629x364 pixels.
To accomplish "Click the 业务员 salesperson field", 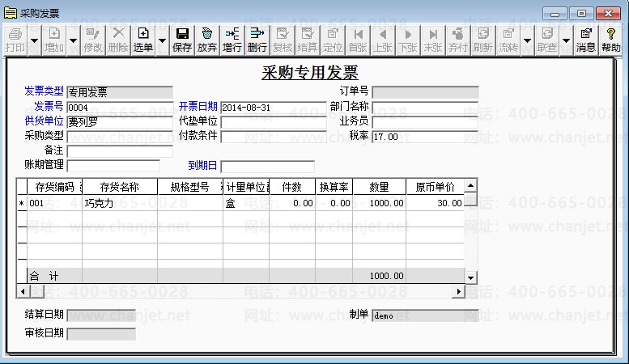I will tap(425, 122).
